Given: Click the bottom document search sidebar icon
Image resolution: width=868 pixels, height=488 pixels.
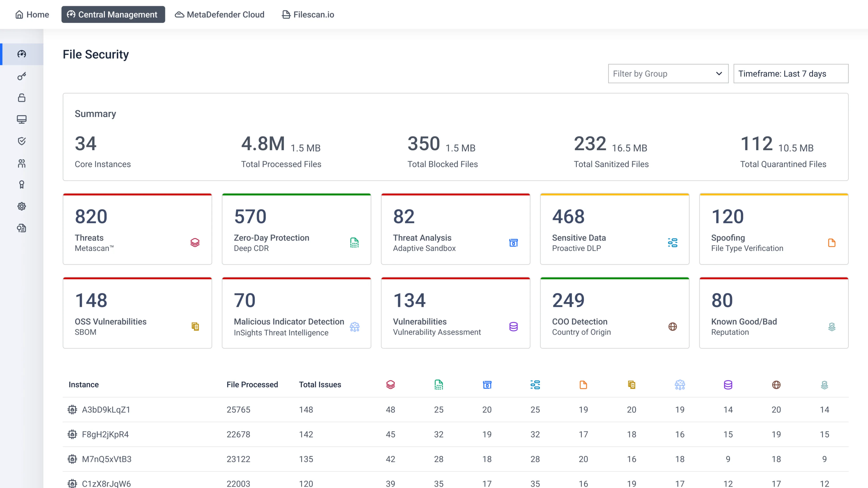Looking at the screenshot, I should [22, 228].
